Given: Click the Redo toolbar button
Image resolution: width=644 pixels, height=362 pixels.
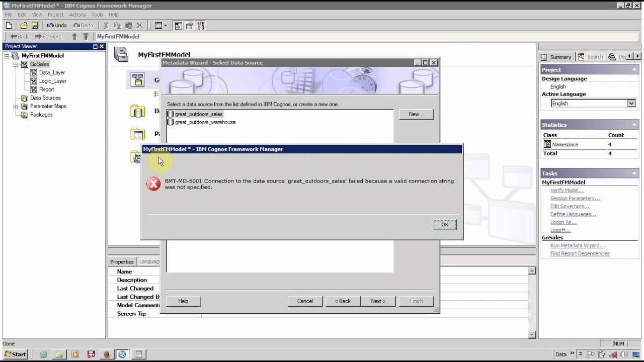Looking at the screenshot, I should (83, 26).
